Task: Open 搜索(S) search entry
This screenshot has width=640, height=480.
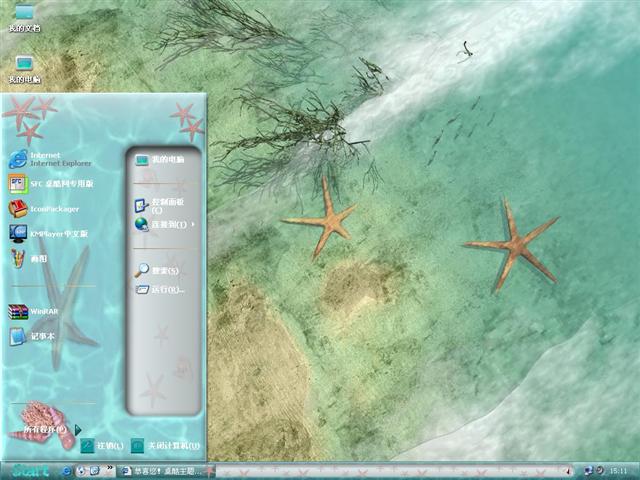Action: click(x=158, y=270)
